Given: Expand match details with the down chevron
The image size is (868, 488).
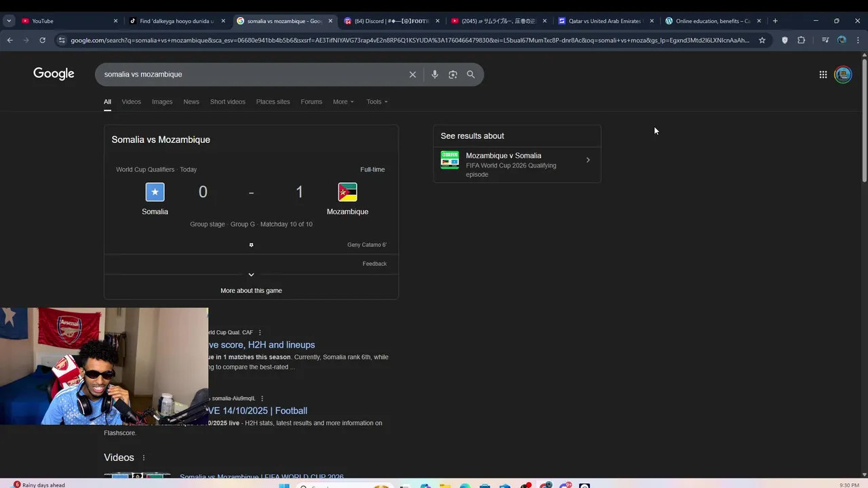Looking at the screenshot, I should click(x=251, y=274).
